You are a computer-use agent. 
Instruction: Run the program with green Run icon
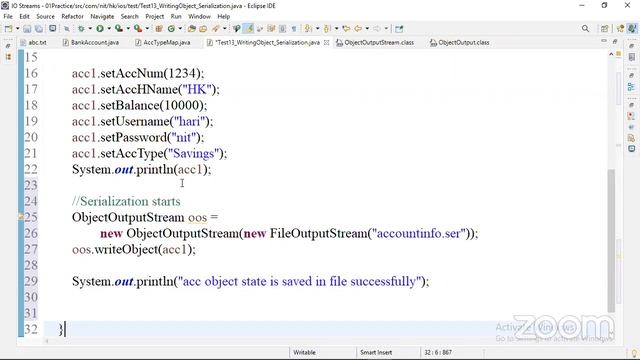(x=100, y=29)
